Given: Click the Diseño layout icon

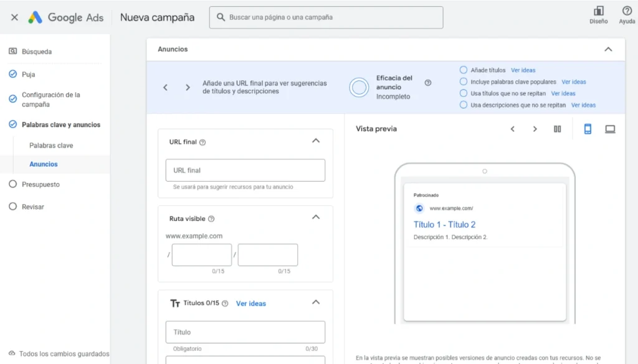Looking at the screenshot, I should tap(598, 11).
